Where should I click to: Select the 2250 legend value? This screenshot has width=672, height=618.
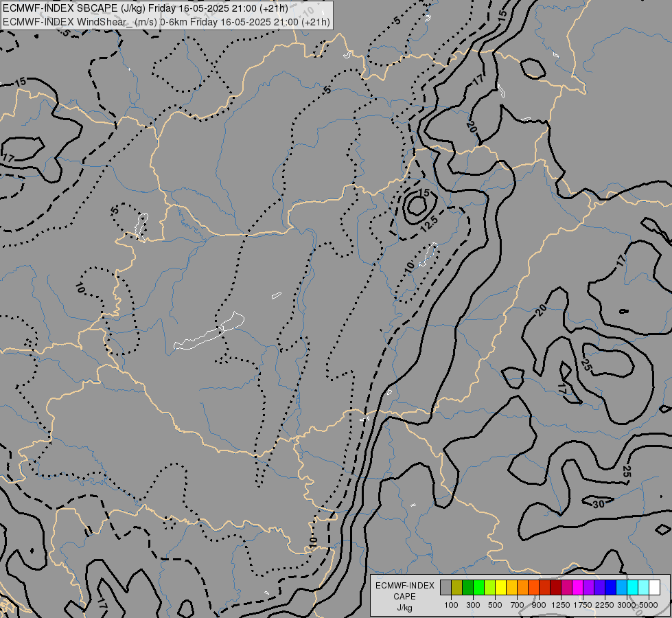click(605, 605)
